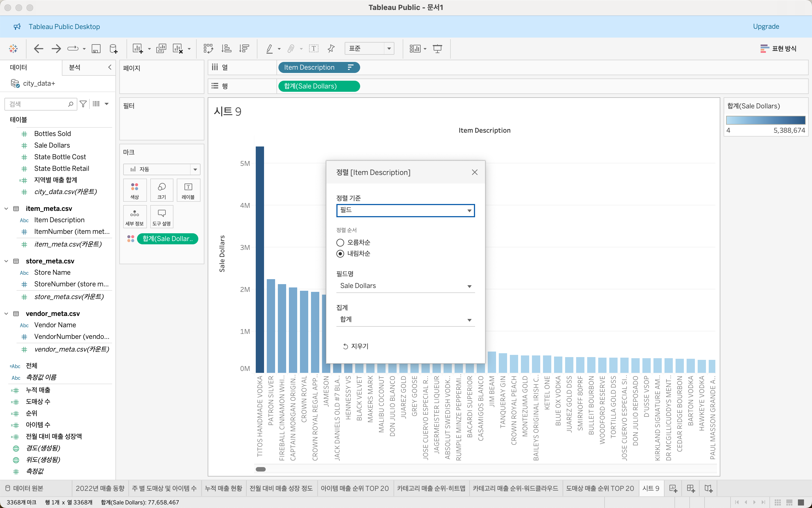Image resolution: width=812 pixels, height=508 pixels.
Task: Open the 누적 매출 현황 sheet tab
Action: coord(223,488)
